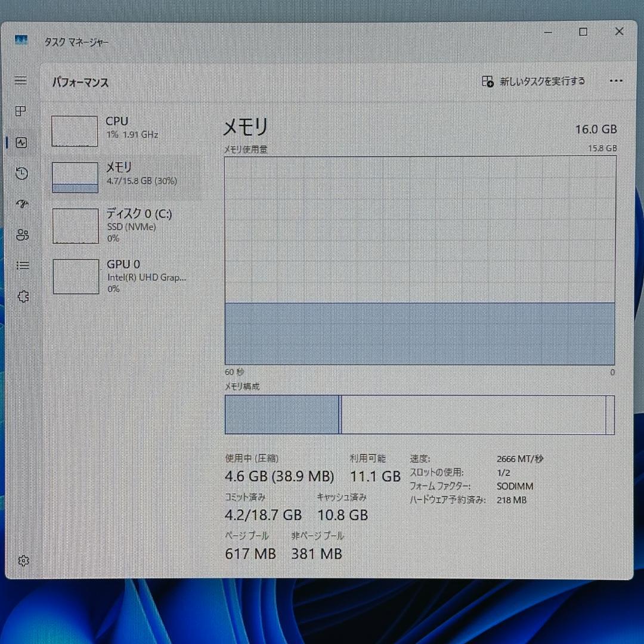The image size is (644, 644).
Task: Click the 2666 MT/秒 speed value
Action: [x=520, y=459]
